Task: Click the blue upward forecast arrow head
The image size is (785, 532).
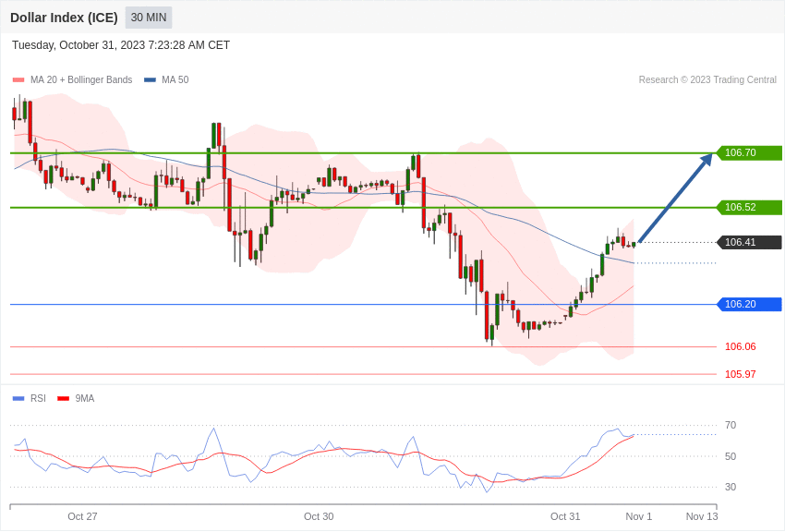Action: tap(706, 160)
